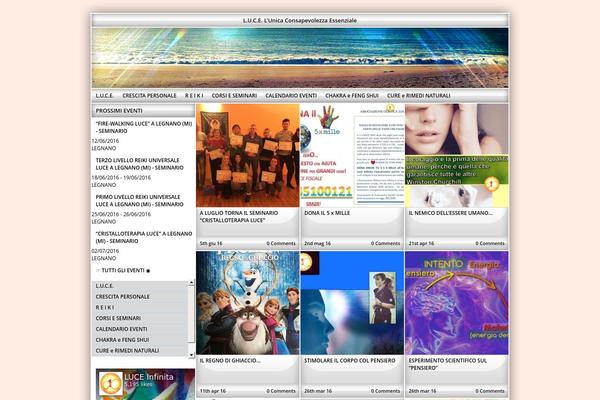This screenshot has width=600, height=400.
Task: Select R E I K I in sidebar list
Action: point(105,307)
